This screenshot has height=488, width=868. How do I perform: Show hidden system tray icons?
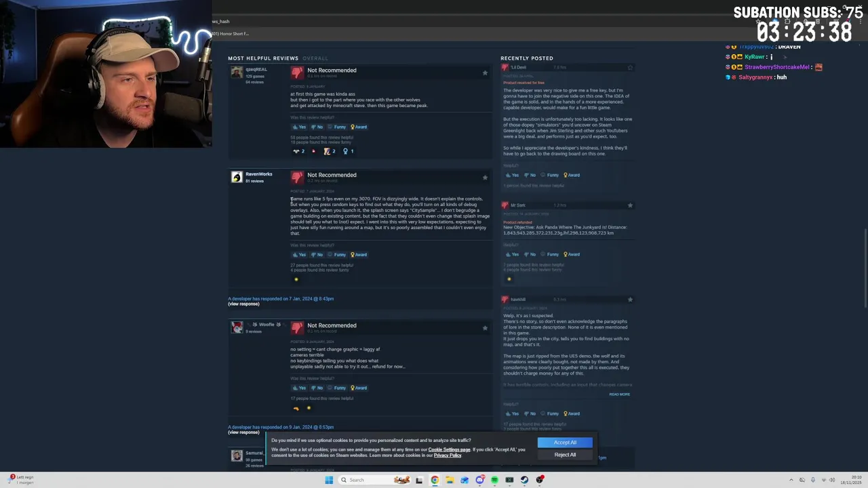click(790, 480)
